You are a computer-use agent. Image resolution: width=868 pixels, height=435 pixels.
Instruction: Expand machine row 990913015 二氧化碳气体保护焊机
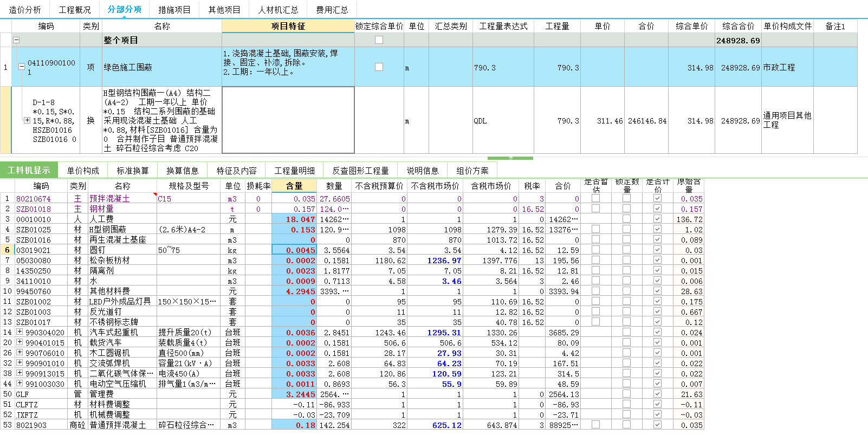coord(20,373)
